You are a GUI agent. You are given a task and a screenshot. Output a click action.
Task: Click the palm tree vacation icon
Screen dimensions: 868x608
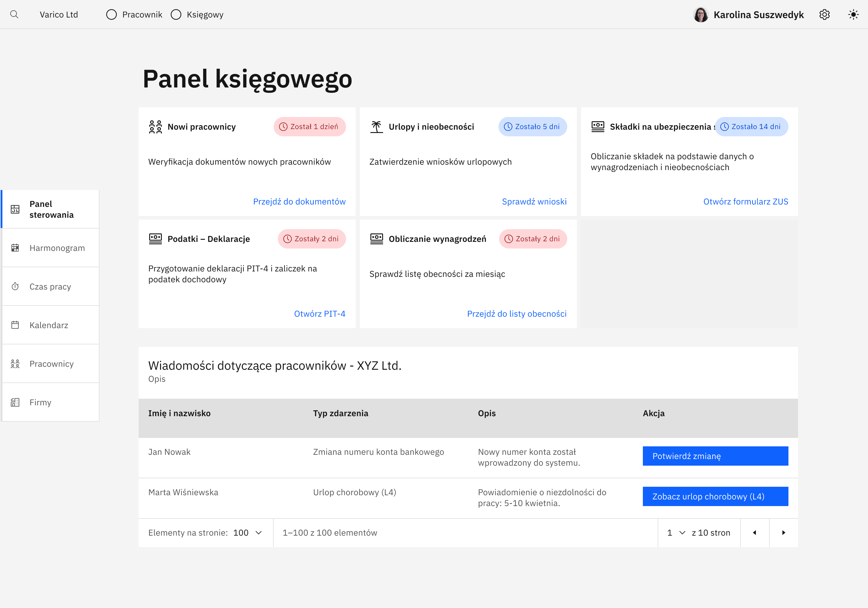pos(376,127)
